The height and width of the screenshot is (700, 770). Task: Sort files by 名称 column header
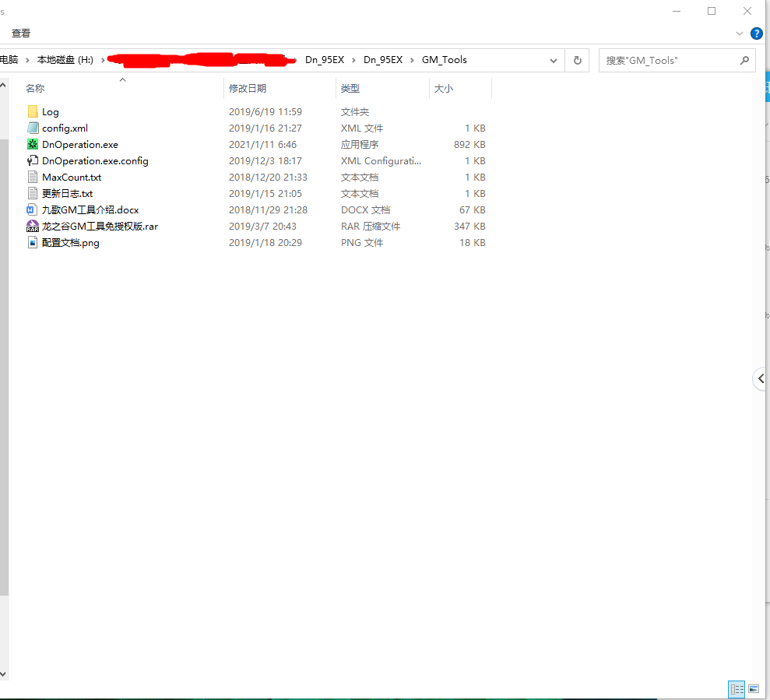coord(35,89)
